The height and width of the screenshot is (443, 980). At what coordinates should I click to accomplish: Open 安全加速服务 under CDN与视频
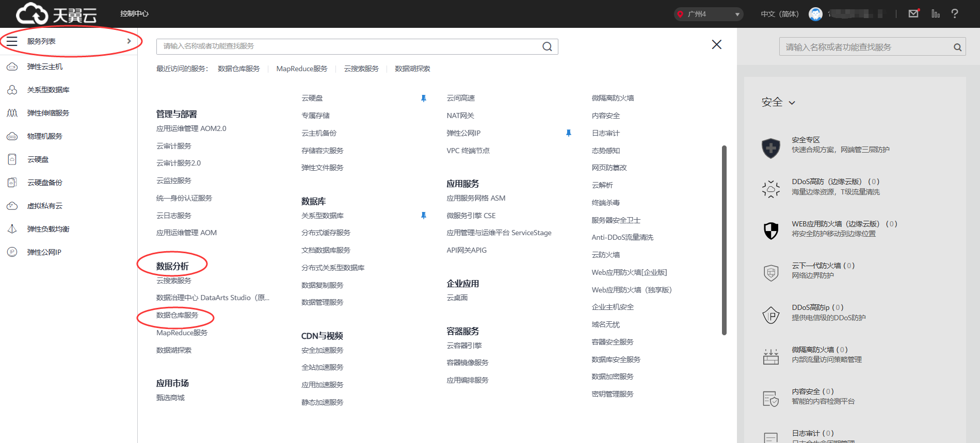pyautogui.click(x=323, y=350)
